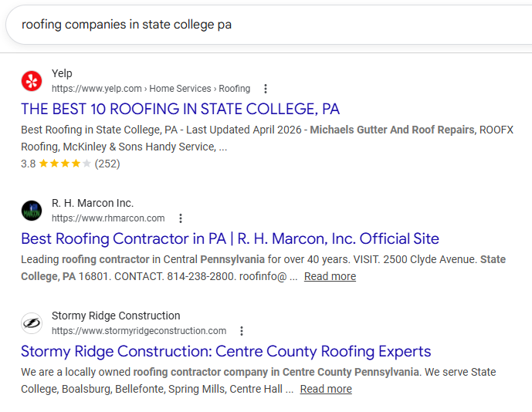The image size is (532, 412).
Task: Click the 'Stormy Ridge Construction' site name
Action: tap(116, 316)
